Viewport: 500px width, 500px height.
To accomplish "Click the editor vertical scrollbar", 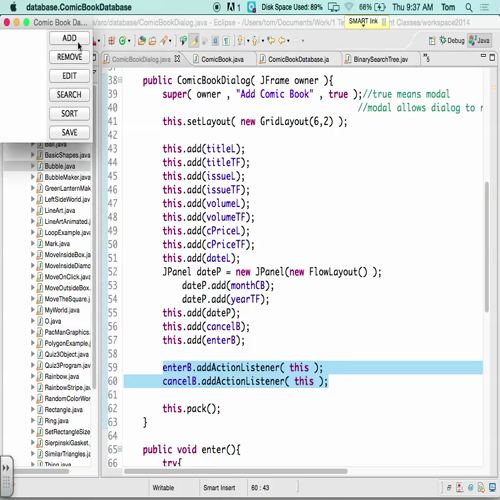I will coord(487,247).
